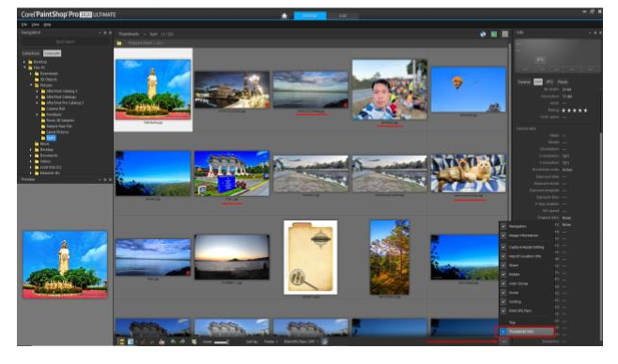Click the round icon after RAW/JPG Pairs

(x=325, y=341)
